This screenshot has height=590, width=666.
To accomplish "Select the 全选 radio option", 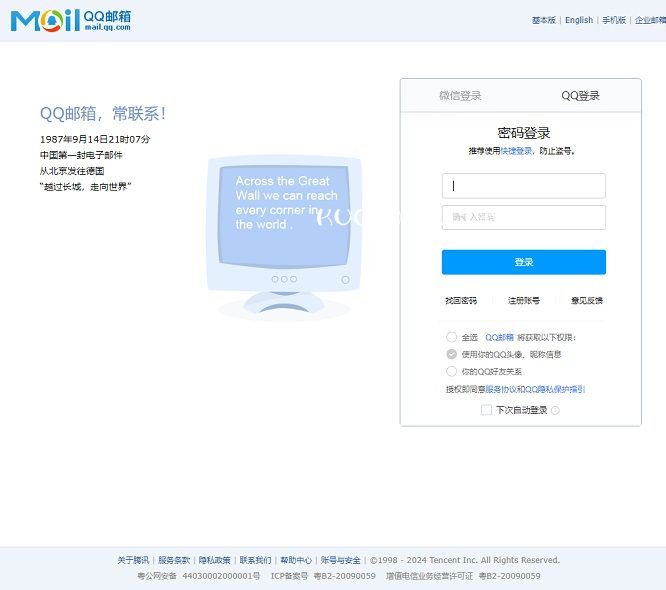I will [452, 337].
